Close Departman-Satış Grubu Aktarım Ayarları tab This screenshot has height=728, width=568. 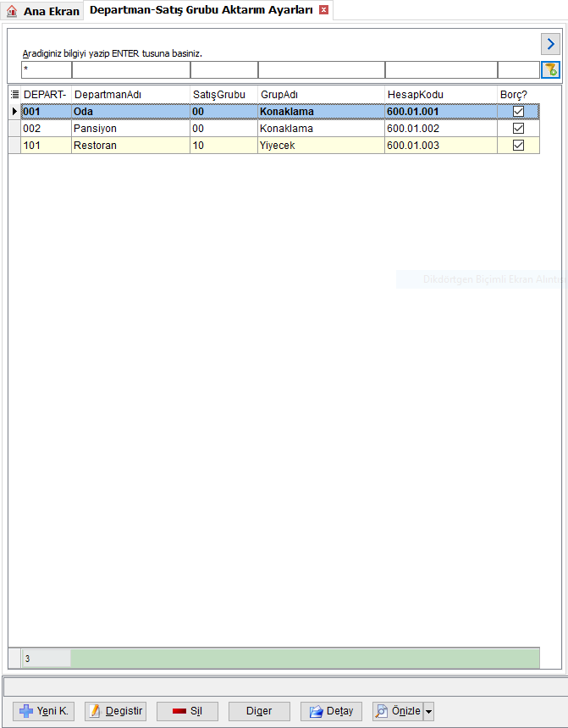pyautogui.click(x=323, y=10)
